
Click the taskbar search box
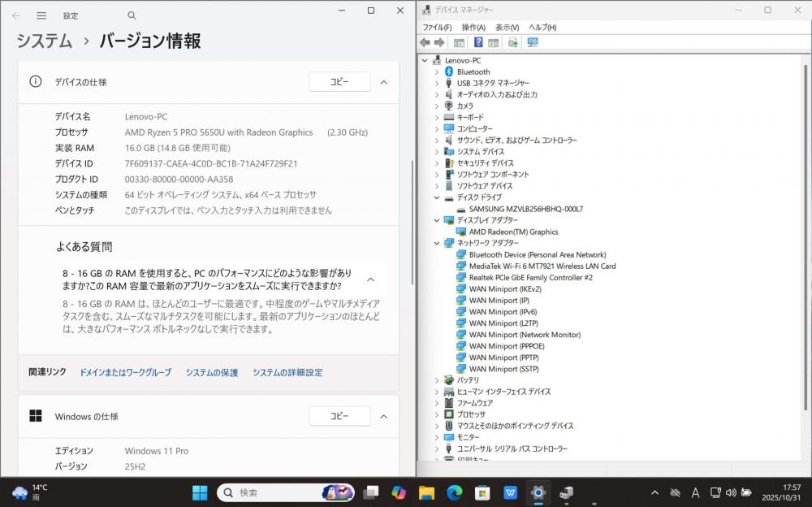276,492
